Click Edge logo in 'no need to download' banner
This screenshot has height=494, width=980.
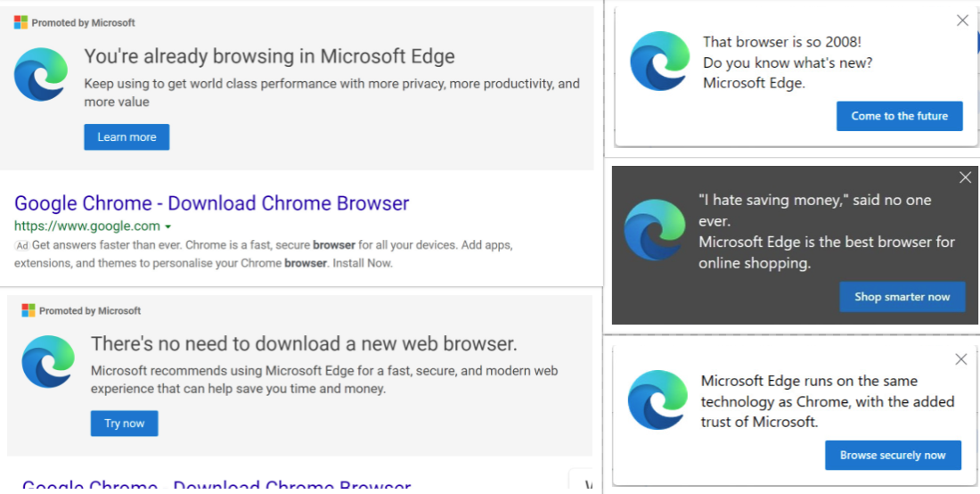point(48,361)
